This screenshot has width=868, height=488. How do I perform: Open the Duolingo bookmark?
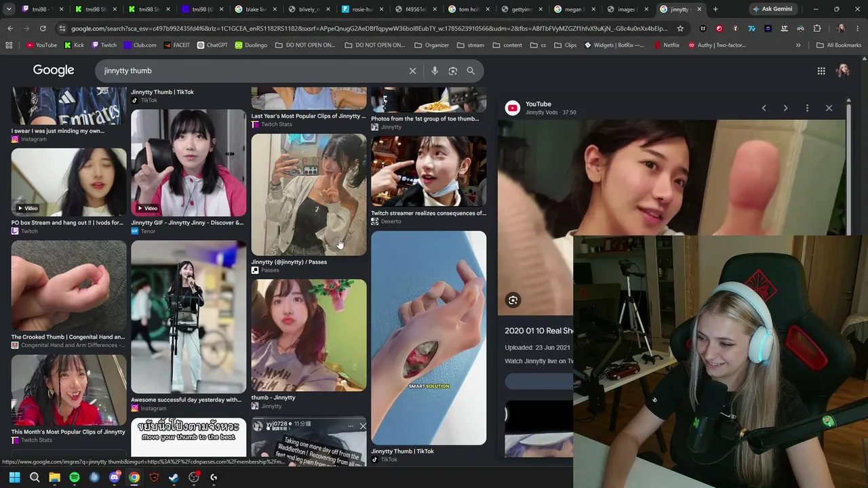(x=251, y=45)
